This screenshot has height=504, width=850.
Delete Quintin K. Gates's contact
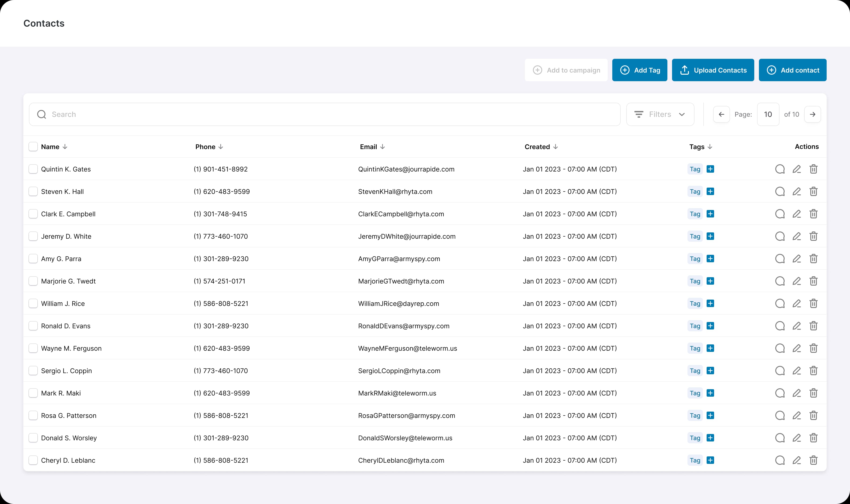pyautogui.click(x=813, y=169)
